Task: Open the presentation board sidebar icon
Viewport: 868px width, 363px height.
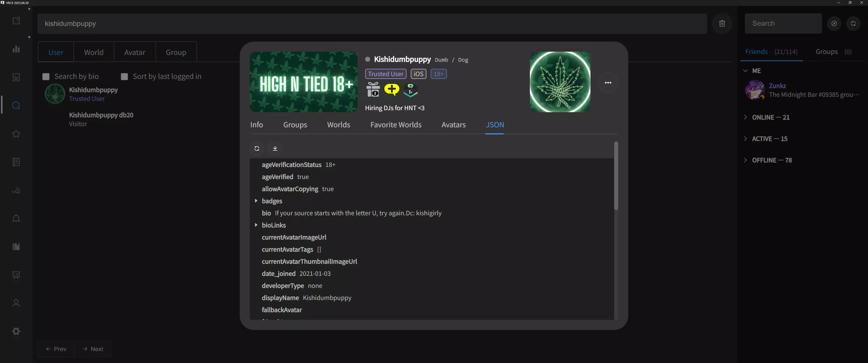Action: [x=16, y=275]
